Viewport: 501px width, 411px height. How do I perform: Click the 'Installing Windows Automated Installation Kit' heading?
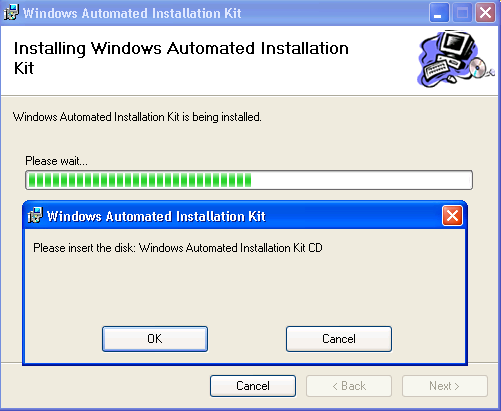[181, 58]
